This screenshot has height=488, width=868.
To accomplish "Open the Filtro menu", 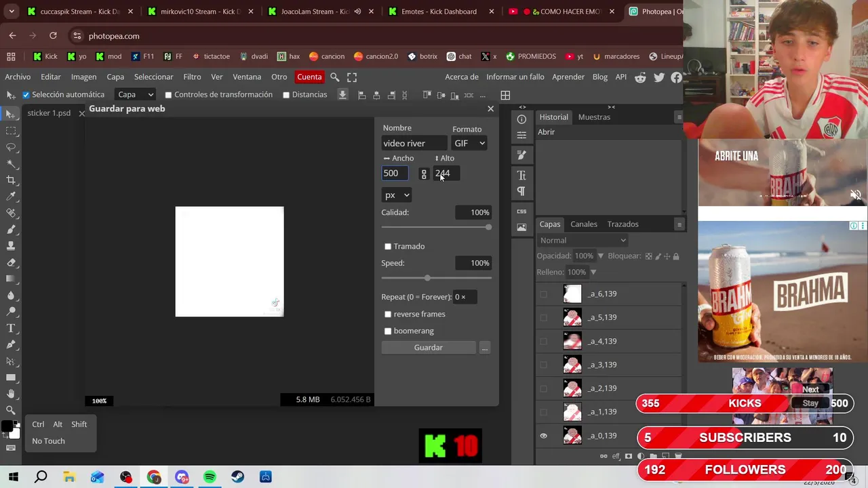I will point(192,77).
